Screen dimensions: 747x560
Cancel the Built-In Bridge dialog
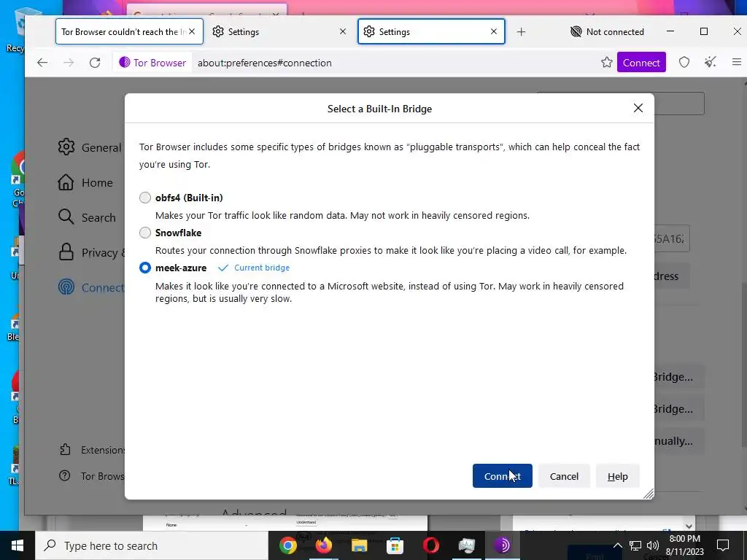click(x=564, y=475)
